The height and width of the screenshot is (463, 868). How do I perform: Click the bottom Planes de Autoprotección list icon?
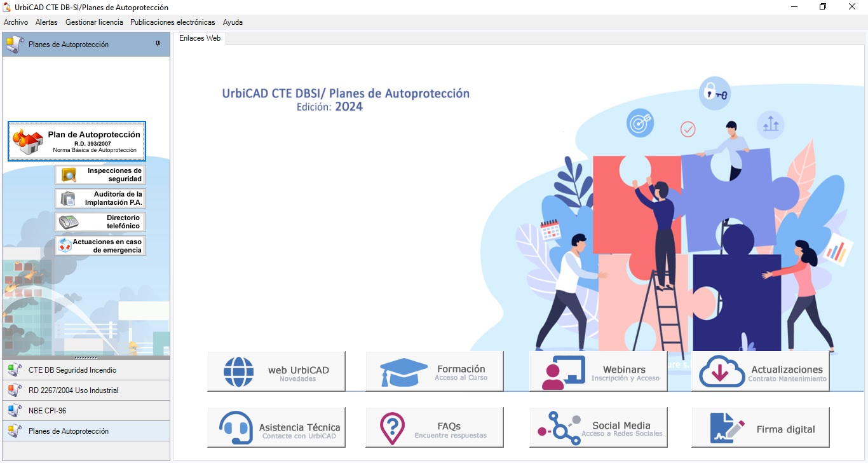[15, 431]
